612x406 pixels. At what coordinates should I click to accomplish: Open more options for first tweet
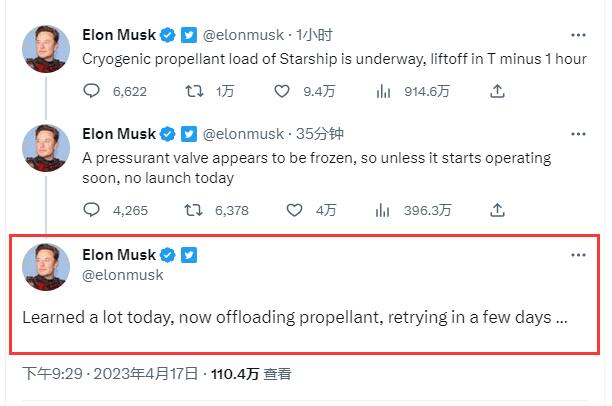578,35
